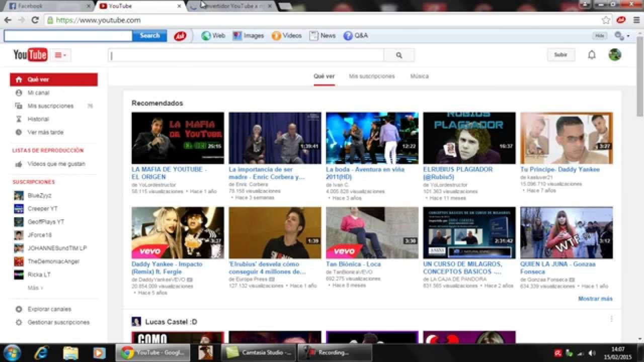Click the TheDemoniacAngel channel avatar

point(19,261)
